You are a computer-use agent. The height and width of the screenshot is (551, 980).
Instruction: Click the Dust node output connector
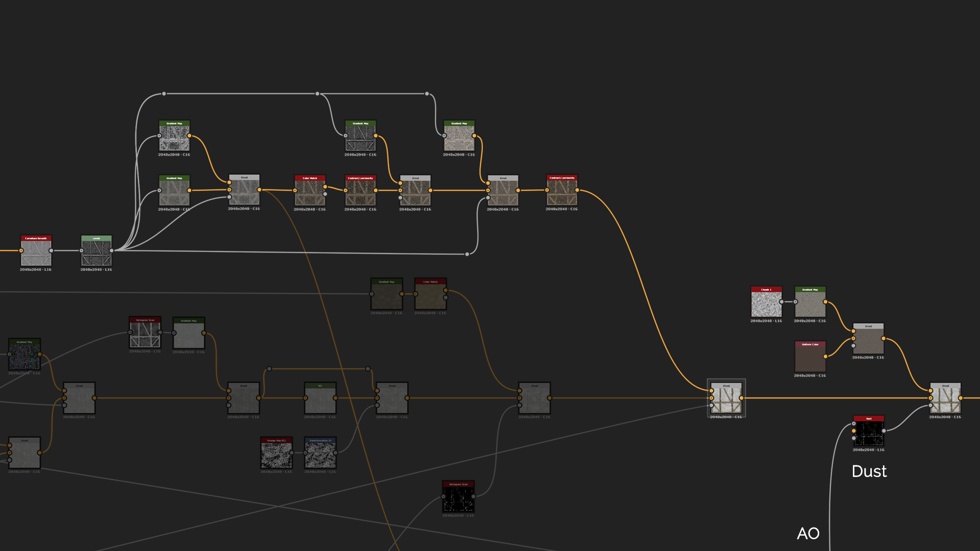884,431
